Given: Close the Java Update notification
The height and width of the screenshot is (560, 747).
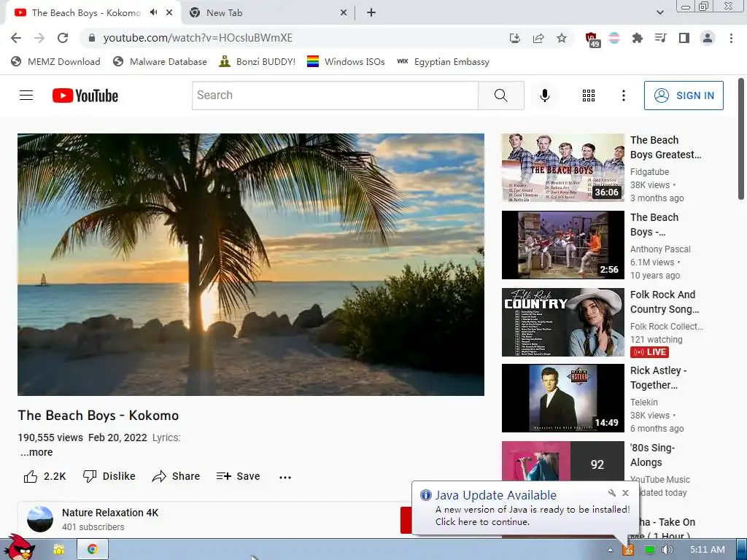Looking at the screenshot, I should pos(625,493).
